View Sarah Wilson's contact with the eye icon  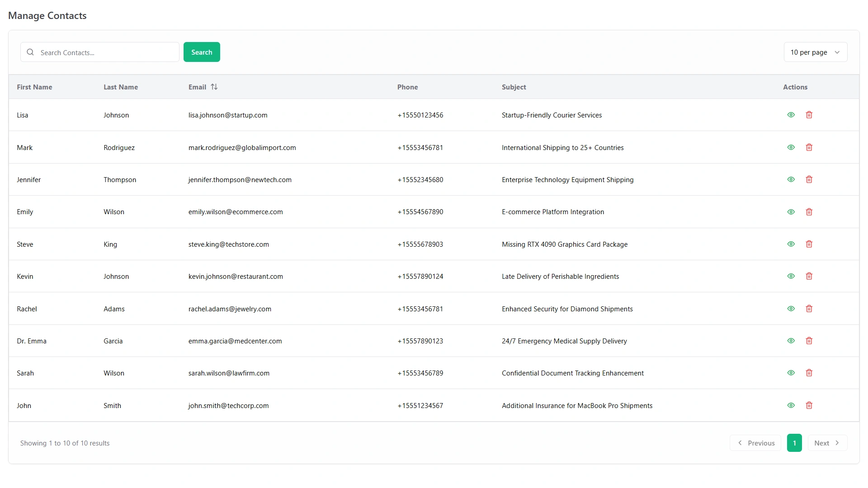[x=791, y=373]
